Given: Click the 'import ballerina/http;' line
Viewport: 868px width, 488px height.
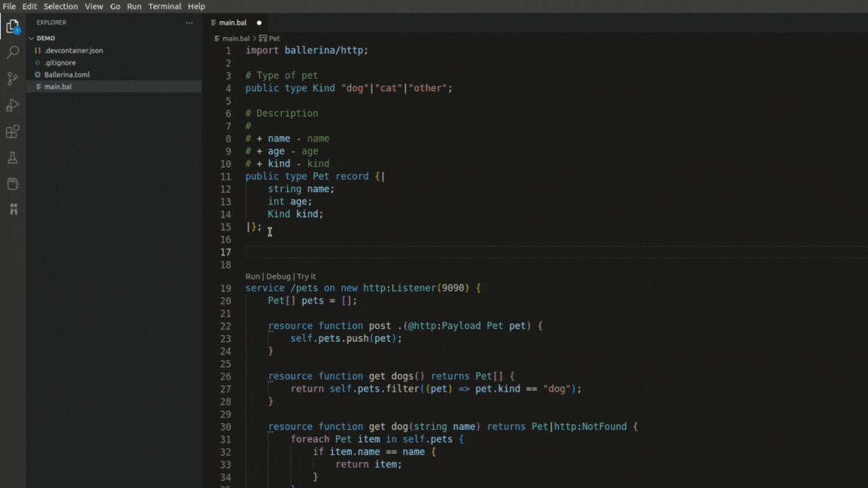Looking at the screenshot, I should [307, 50].
